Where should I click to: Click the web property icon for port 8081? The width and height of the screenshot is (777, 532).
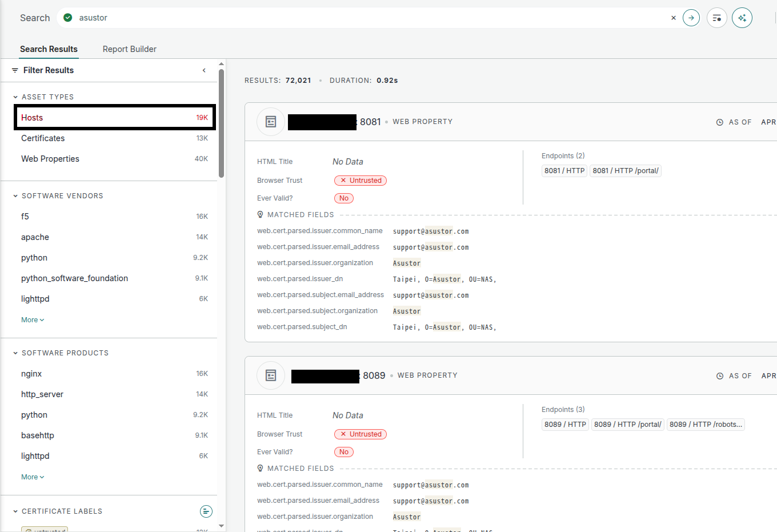(x=271, y=122)
